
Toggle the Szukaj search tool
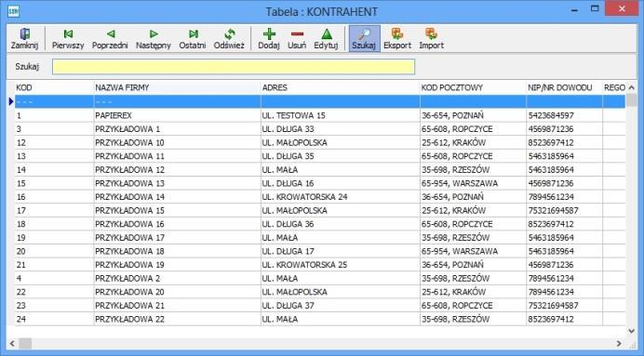pos(364,39)
